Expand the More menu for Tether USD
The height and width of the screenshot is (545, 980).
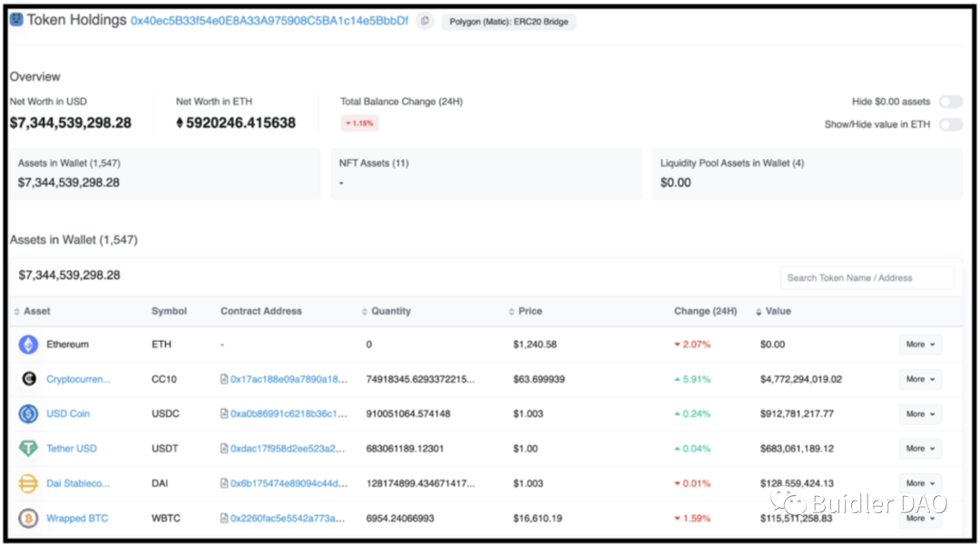point(919,449)
